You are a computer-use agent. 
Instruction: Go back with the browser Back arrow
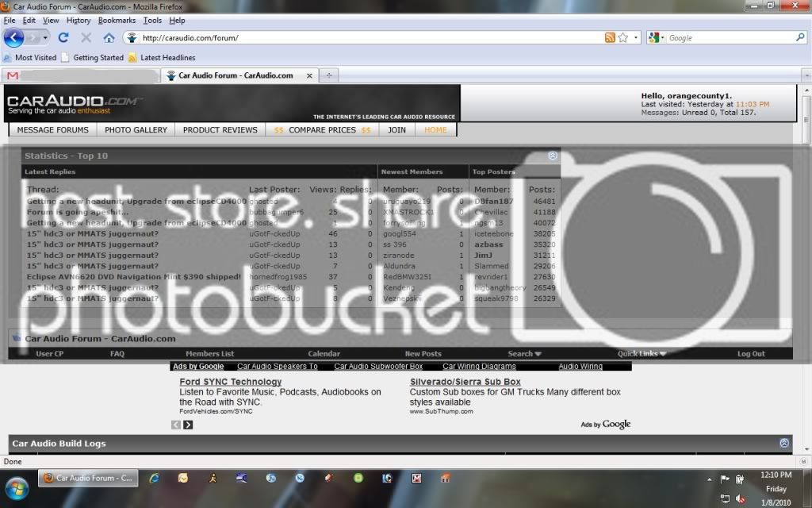[x=13, y=38]
